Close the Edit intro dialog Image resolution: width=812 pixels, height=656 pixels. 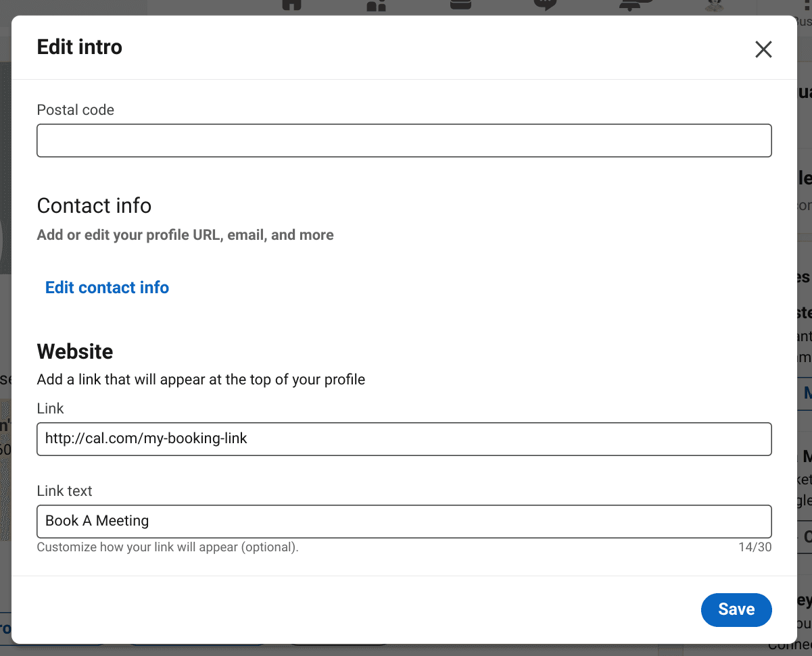point(763,49)
